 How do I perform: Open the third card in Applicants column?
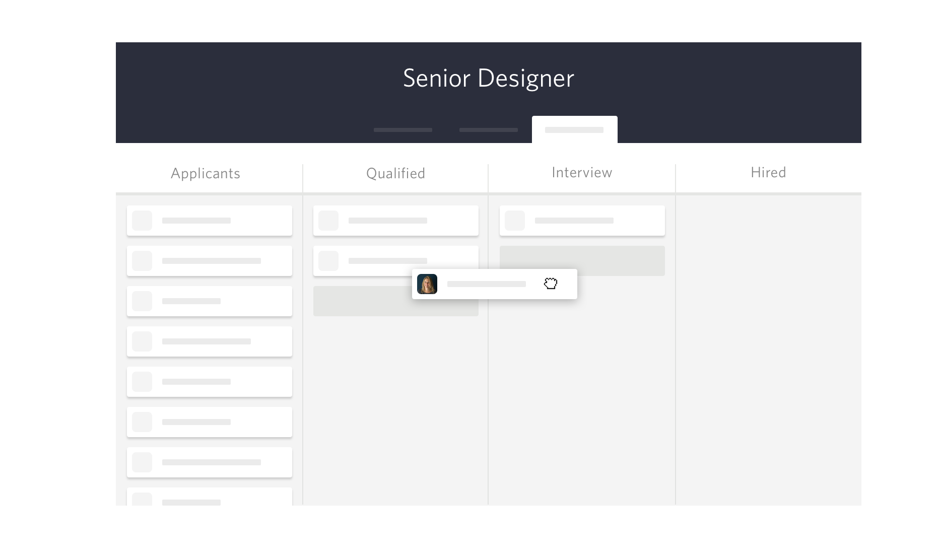210,301
